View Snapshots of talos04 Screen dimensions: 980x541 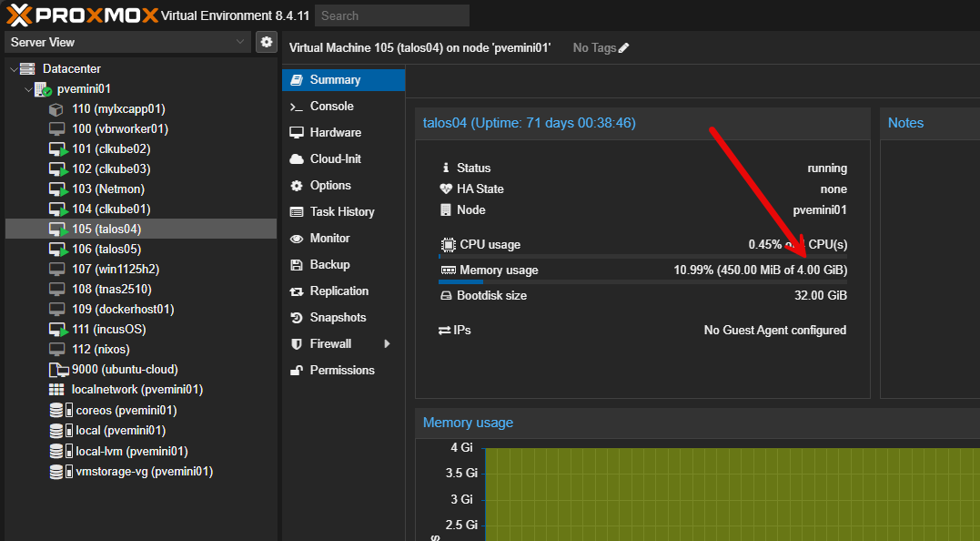pyautogui.click(x=336, y=317)
